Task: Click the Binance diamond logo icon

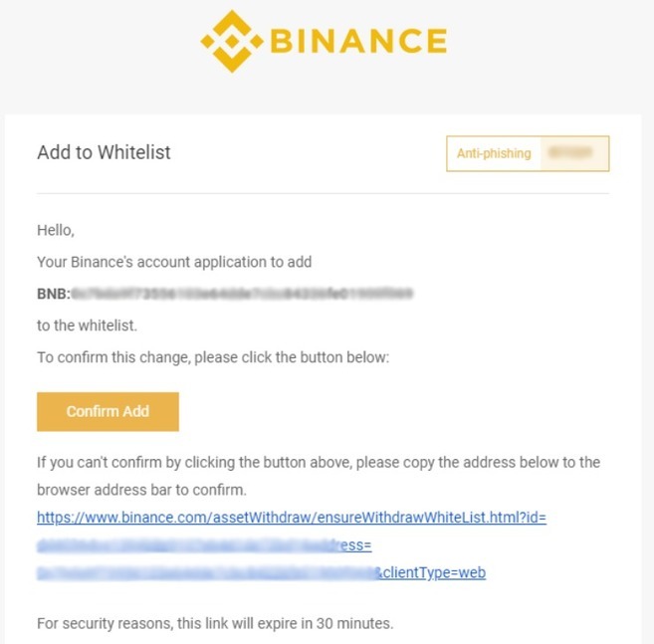Action: pos(231,41)
